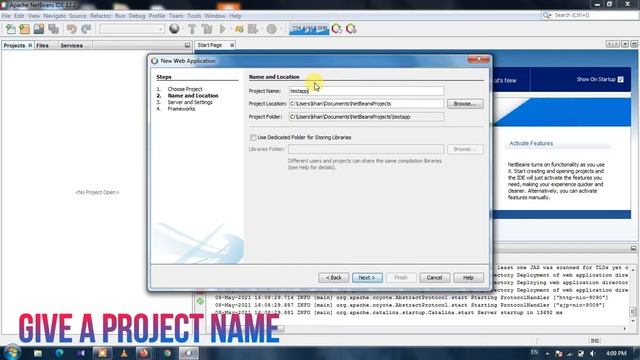Click the EN language indicator in taskbar
Image resolution: width=640 pixels, height=360 pixels.
(x=534, y=352)
